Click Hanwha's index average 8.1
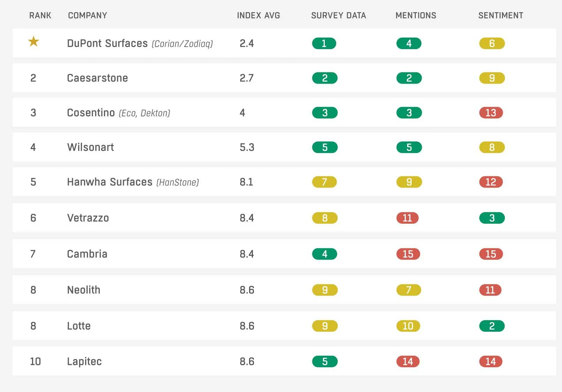 [x=246, y=182]
